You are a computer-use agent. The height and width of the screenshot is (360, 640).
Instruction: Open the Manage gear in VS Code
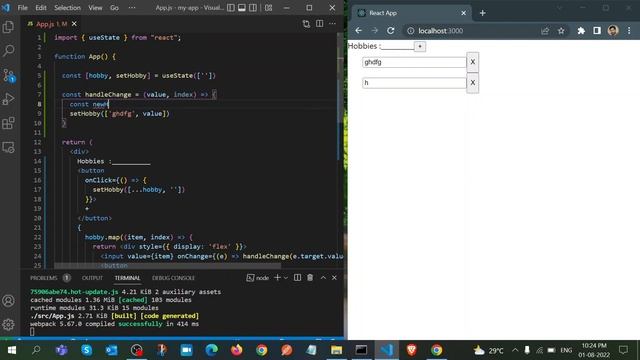point(8,324)
